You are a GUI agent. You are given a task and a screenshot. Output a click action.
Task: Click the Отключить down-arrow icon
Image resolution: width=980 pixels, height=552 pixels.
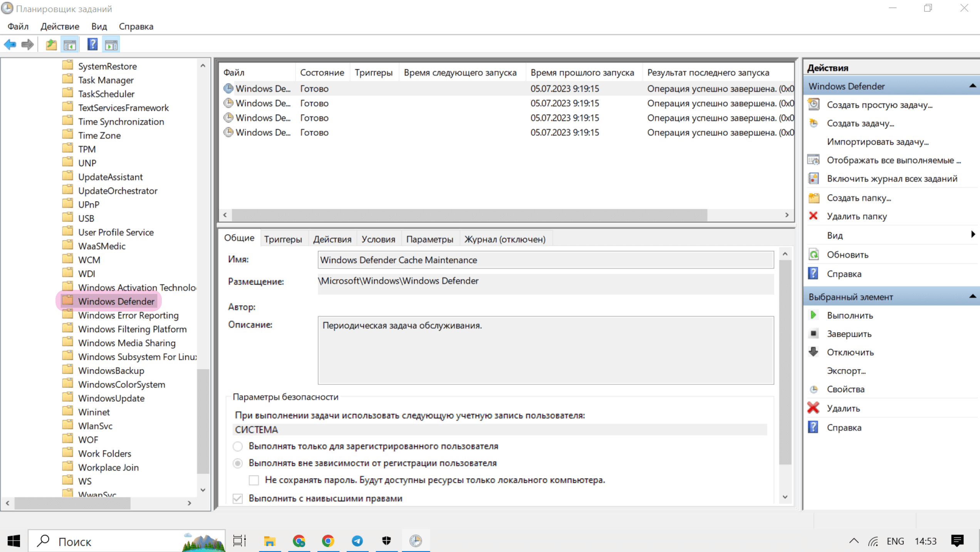click(x=813, y=352)
